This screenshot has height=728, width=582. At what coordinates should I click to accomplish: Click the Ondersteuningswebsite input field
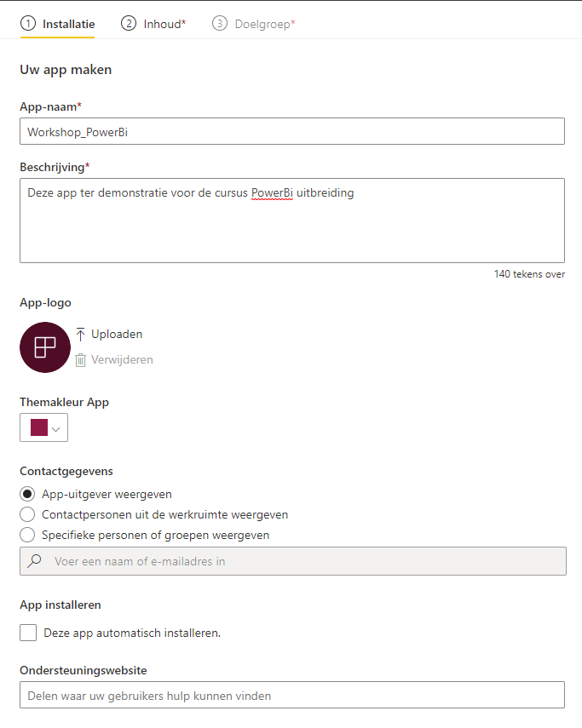click(292, 695)
